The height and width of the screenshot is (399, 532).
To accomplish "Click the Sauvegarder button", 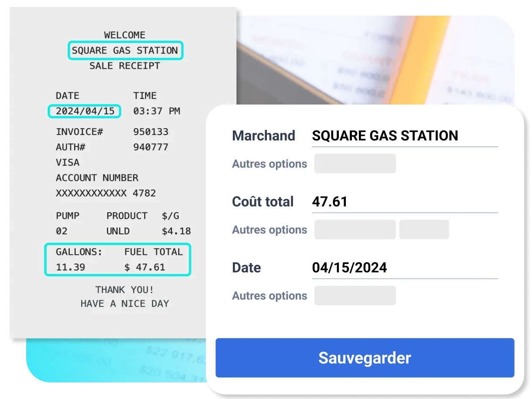I will tap(365, 358).
